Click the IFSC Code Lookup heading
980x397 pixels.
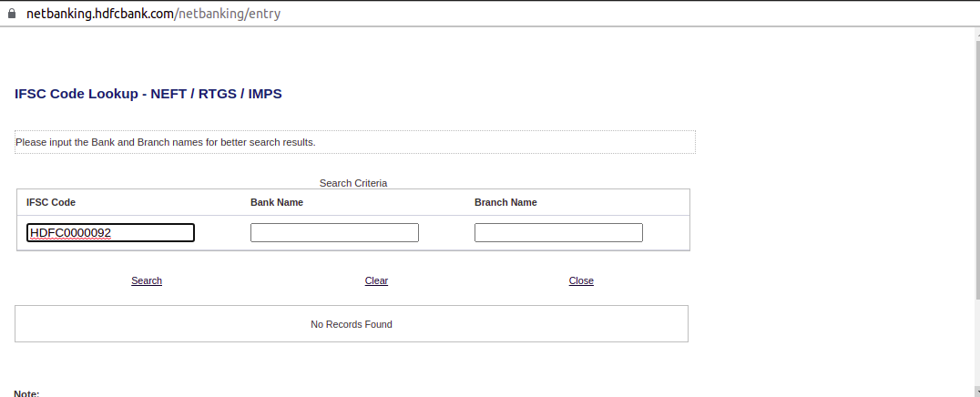(x=148, y=94)
